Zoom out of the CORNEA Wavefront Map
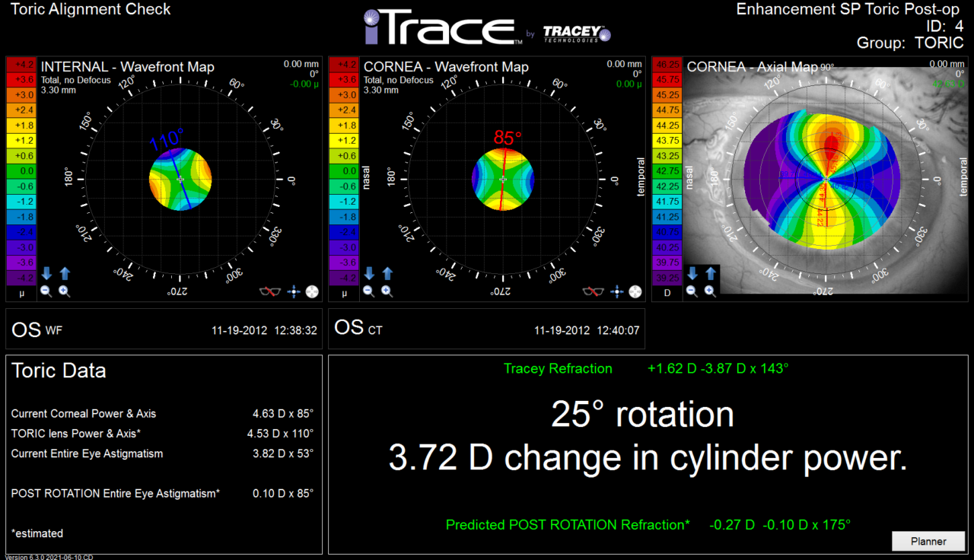Screen dimensions: 974x560 pos(368,291)
